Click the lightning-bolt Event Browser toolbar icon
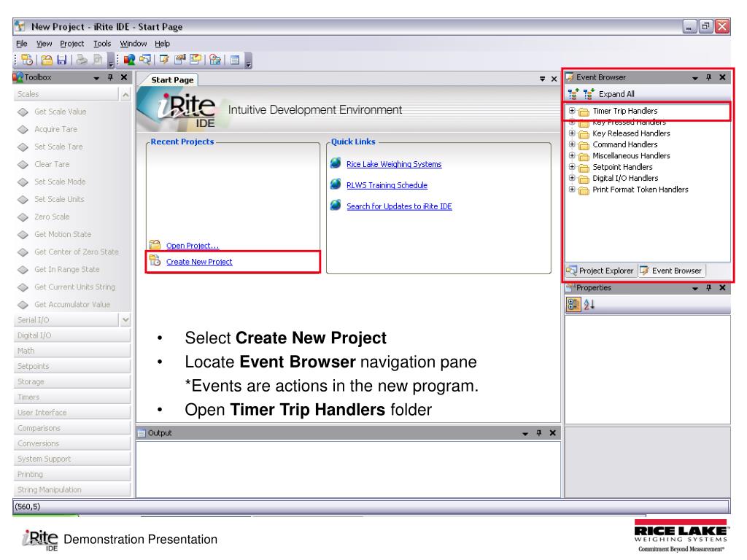Viewport: 747px width, 560px height. [x=164, y=60]
